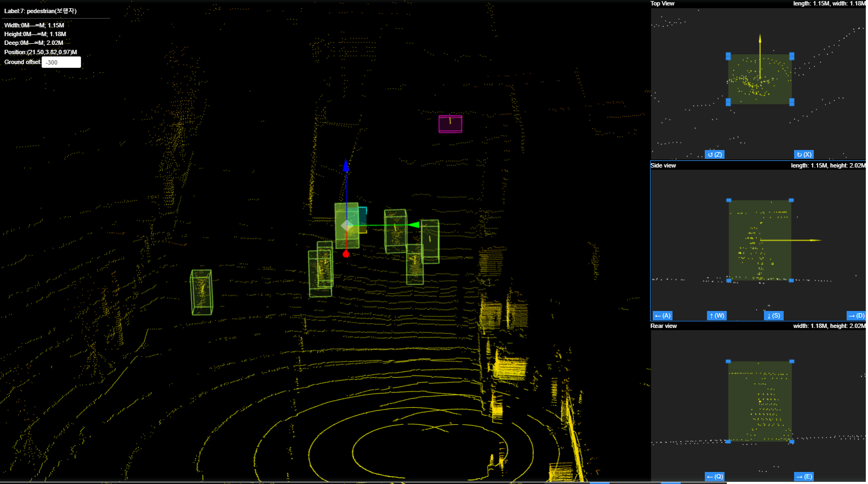
Task: Grab the blue Z-axis arrow gizmo
Action: pyautogui.click(x=346, y=165)
